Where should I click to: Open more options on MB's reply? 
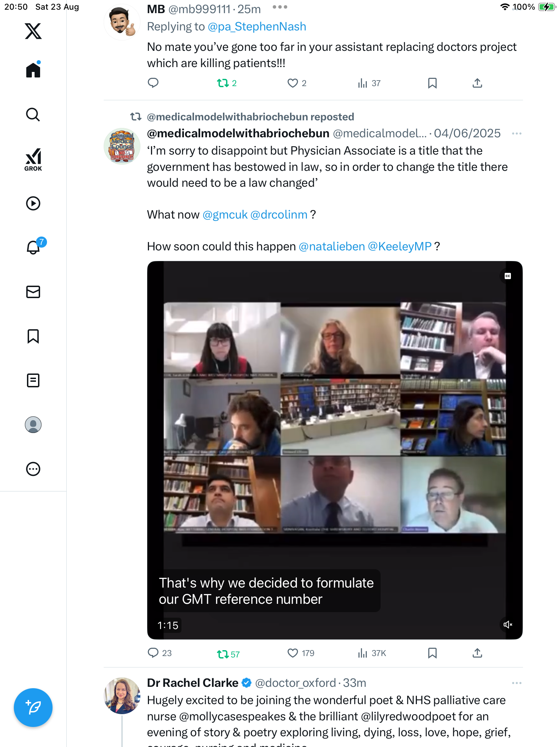tap(280, 7)
